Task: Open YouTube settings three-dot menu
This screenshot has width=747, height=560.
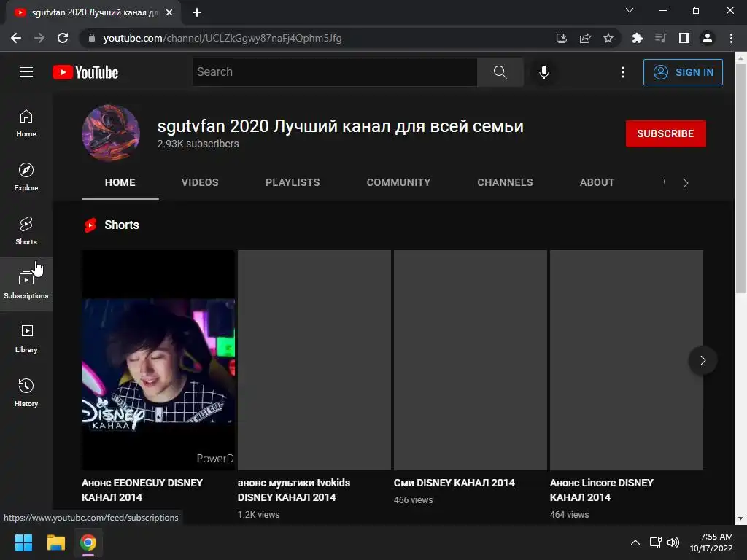Action: pos(623,72)
